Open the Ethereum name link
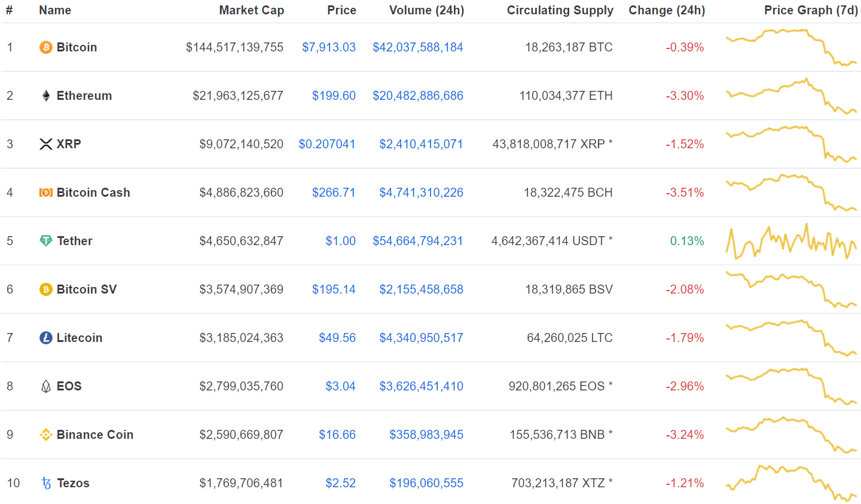 coord(84,96)
